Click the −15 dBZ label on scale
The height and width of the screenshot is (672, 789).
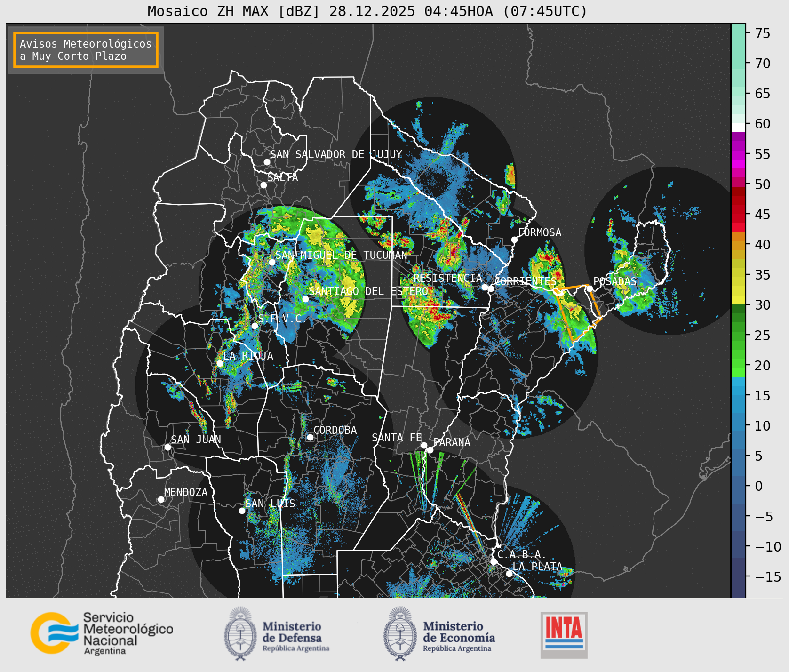(768, 576)
